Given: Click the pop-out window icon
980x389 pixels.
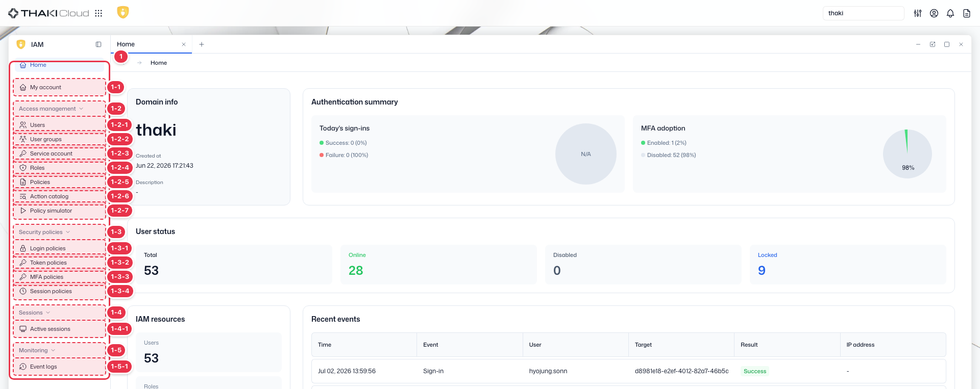Looking at the screenshot, I should [x=933, y=44].
